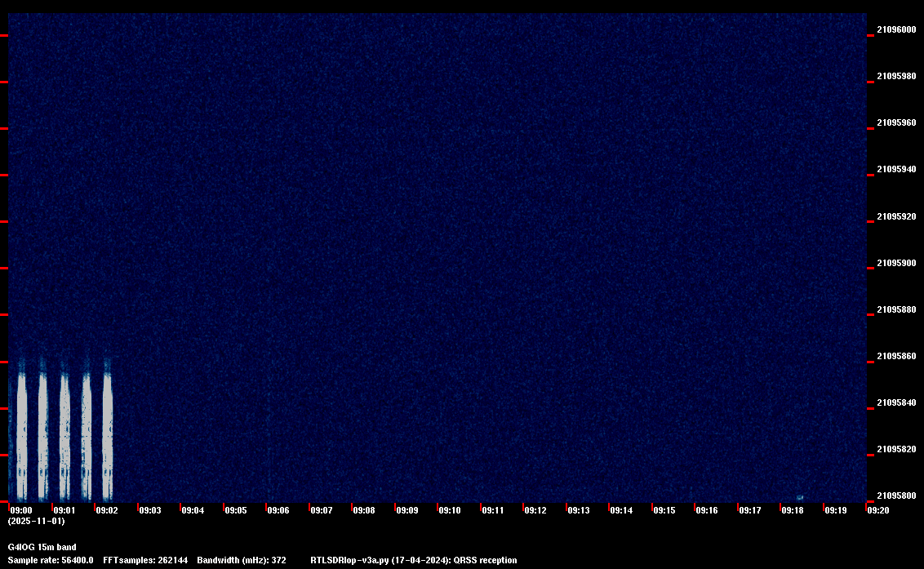924x569 pixels.
Task: Click the 09:01 time axis label
Action: coord(64,510)
